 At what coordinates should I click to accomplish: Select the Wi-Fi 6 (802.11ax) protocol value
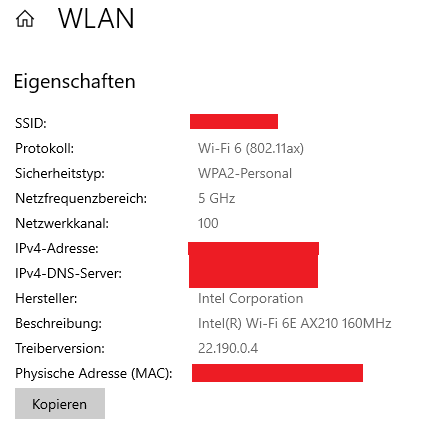click(251, 148)
